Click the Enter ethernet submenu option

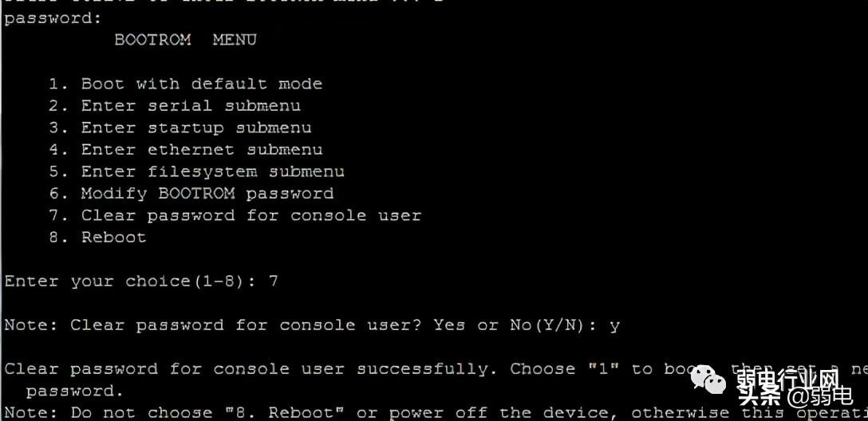[185, 150]
